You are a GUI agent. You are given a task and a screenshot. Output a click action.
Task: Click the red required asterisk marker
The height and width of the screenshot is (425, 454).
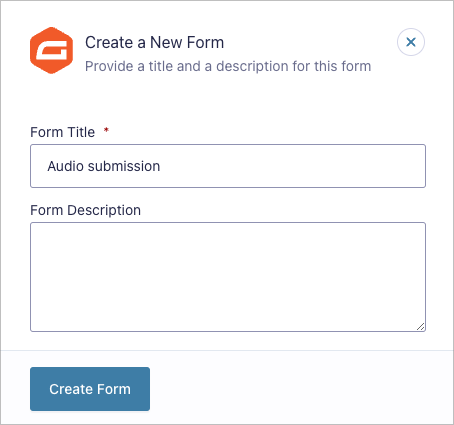(x=106, y=129)
